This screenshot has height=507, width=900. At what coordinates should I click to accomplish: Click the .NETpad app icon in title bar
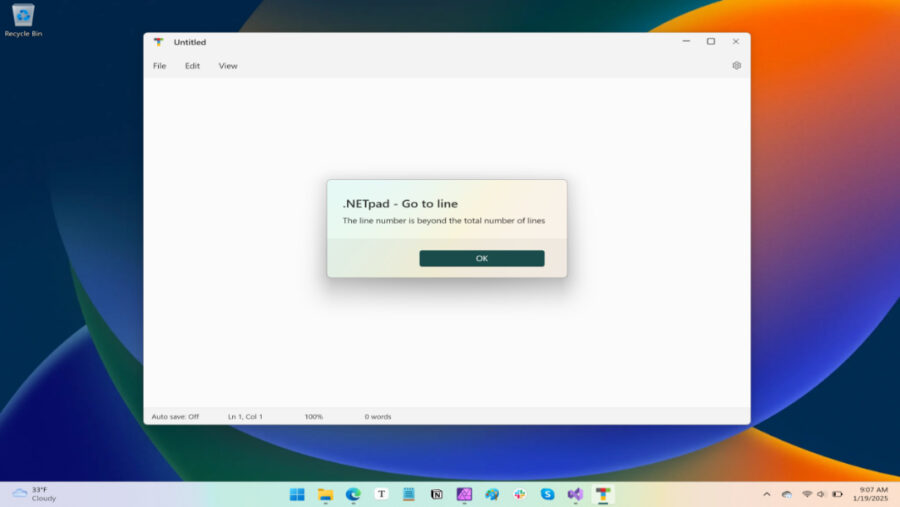pyautogui.click(x=158, y=42)
